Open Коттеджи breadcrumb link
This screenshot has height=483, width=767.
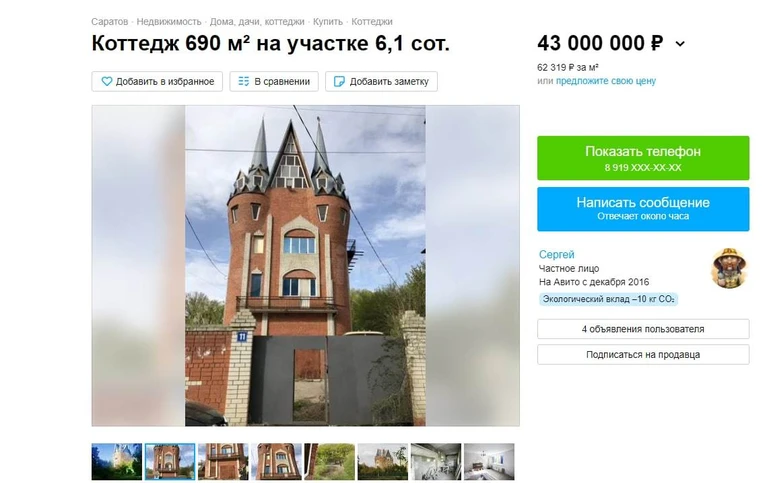click(372, 22)
